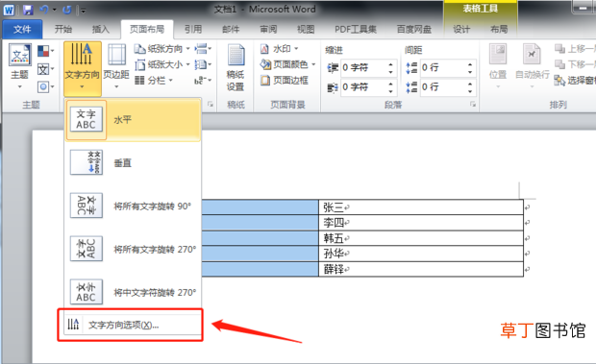The image size is (596, 364).
Task: Decrease spacing after using stepper arrow
Action: click(x=470, y=91)
